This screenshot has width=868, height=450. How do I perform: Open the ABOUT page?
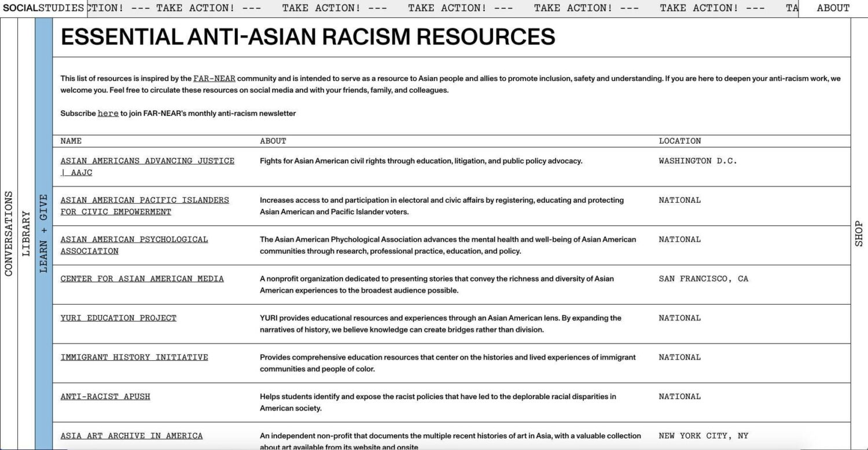click(833, 8)
